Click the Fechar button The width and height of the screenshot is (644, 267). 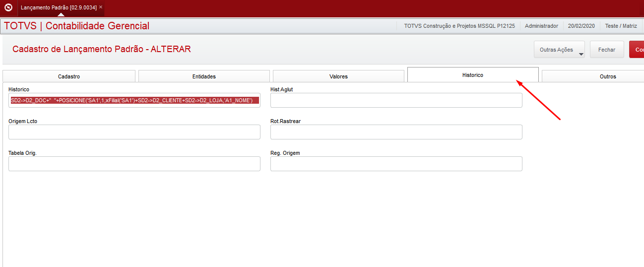pos(607,50)
